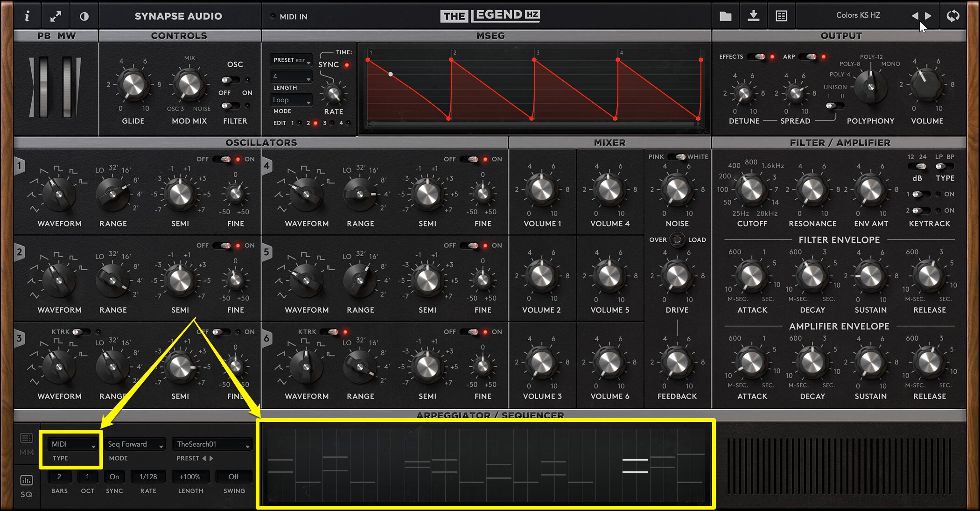This screenshot has width=980, height=511.
Task: Open the MSEG Length dropdown
Action: click(291, 76)
